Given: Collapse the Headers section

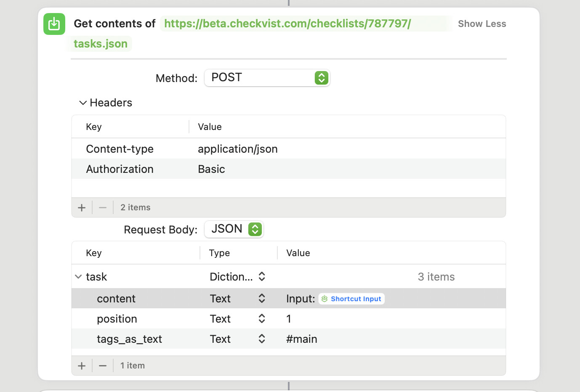Looking at the screenshot, I should click(x=83, y=103).
